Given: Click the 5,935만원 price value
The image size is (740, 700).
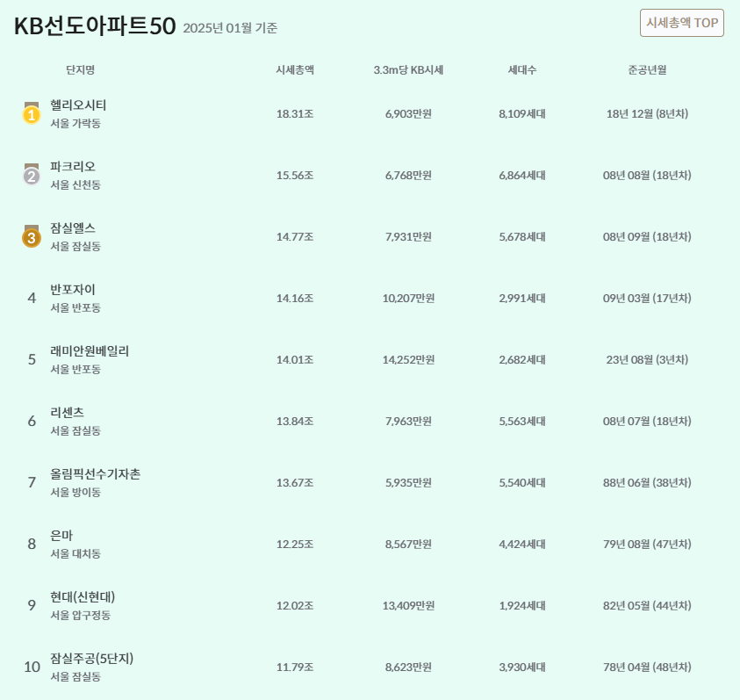Looking at the screenshot, I should click(x=408, y=482).
